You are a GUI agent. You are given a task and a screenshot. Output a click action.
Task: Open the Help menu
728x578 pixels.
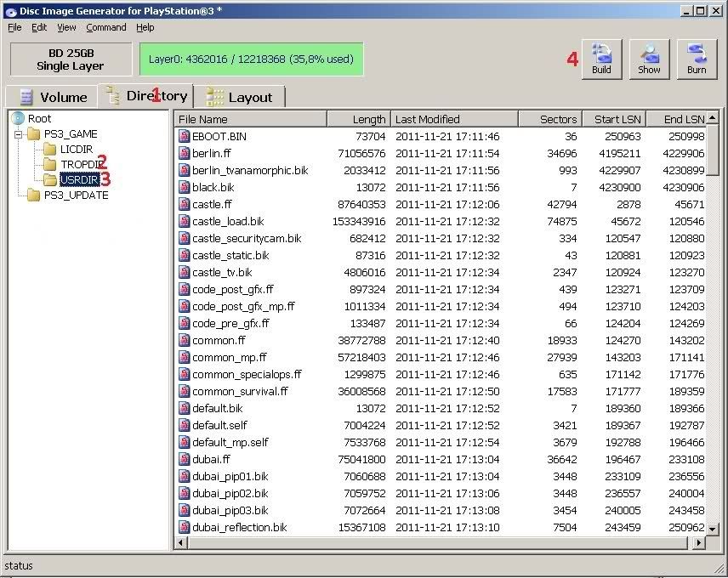pyautogui.click(x=145, y=27)
